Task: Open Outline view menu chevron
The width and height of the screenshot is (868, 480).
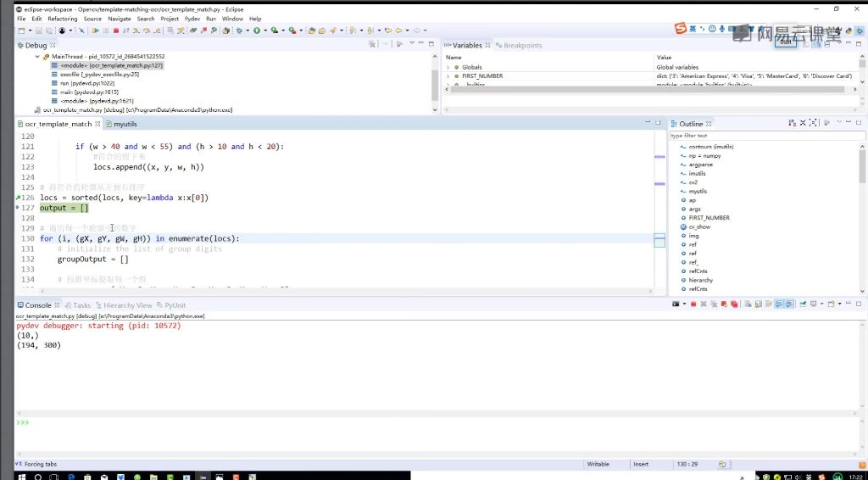Action: [x=840, y=122]
